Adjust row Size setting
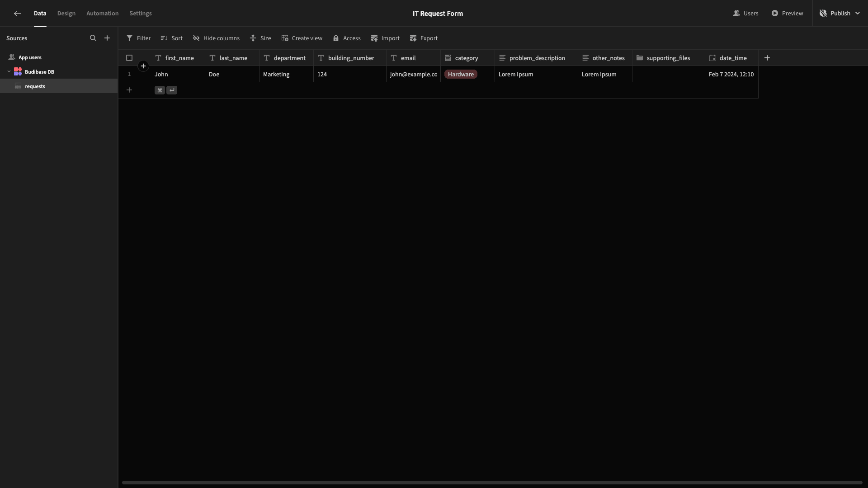Image resolution: width=868 pixels, height=488 pixels. [260, 38]
